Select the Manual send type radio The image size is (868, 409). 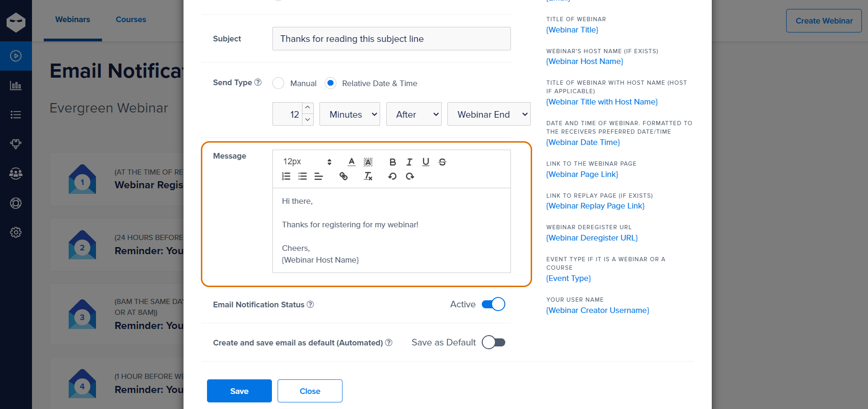(279, 83)
